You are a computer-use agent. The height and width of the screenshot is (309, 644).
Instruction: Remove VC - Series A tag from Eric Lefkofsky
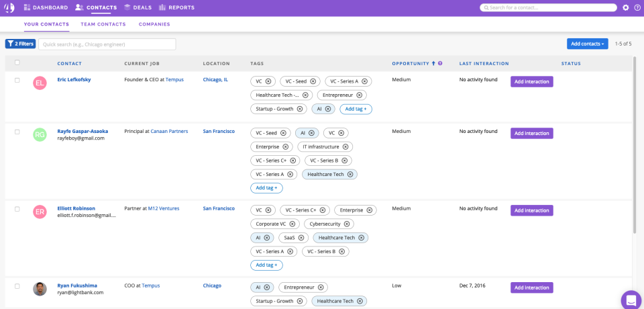point(364,81)
